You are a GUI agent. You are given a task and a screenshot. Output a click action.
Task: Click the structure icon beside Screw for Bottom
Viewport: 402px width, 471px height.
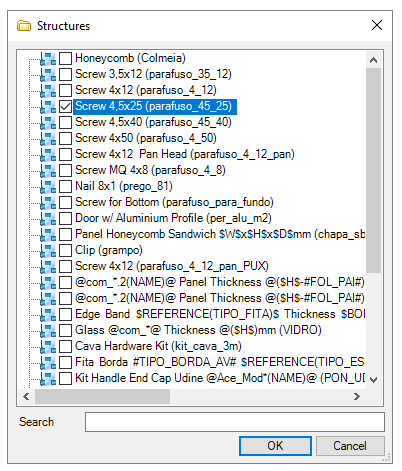coord(48,202)
